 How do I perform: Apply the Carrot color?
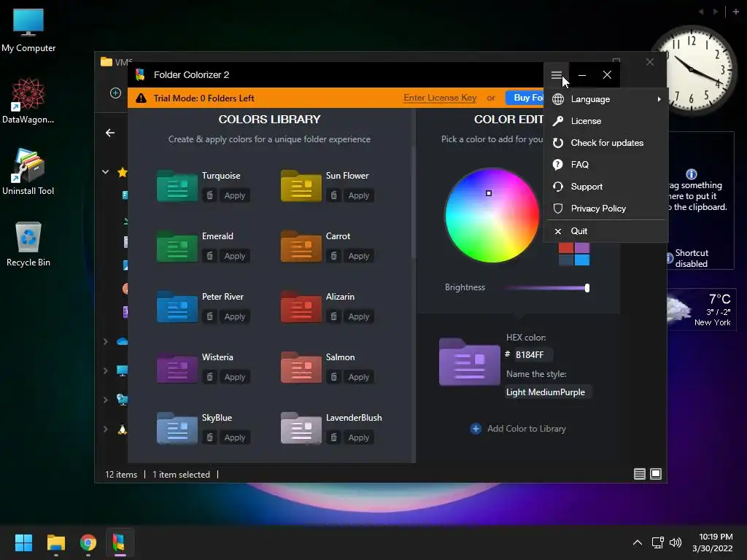[x=359, y=256]
